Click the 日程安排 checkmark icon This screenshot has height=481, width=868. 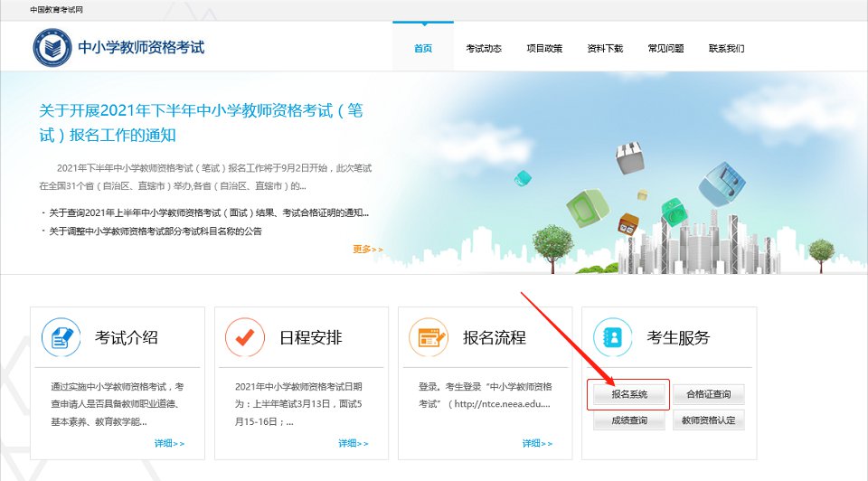click(244, 337)
